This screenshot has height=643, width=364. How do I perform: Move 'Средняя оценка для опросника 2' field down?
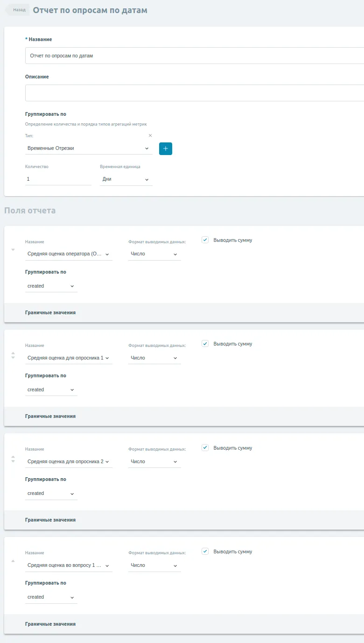point(13,462)
